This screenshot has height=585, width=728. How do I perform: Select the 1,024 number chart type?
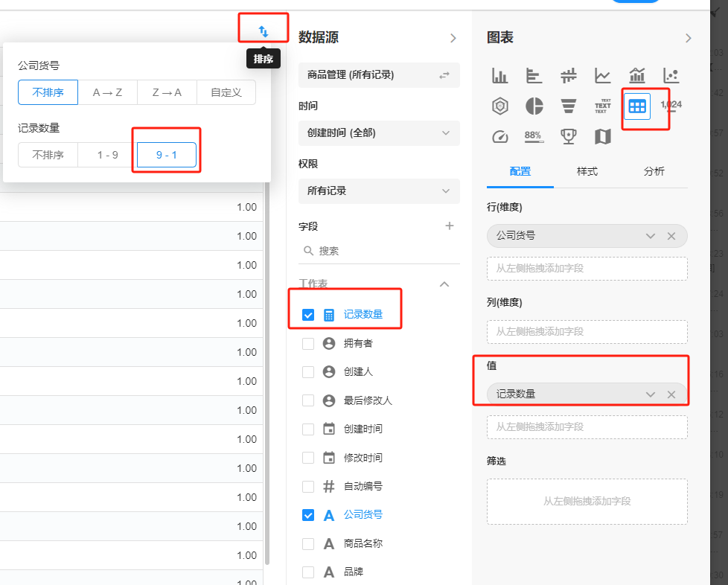pyautogui.click(x=671, y=106)
